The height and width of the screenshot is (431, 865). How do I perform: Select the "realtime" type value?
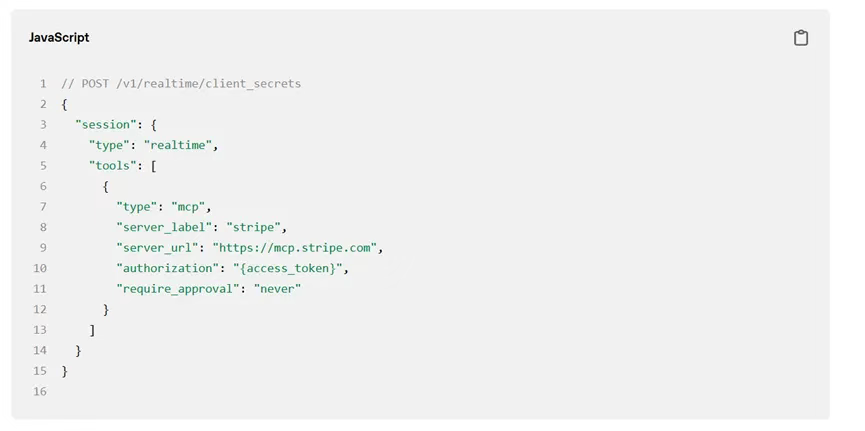click(x=178, y=145)
